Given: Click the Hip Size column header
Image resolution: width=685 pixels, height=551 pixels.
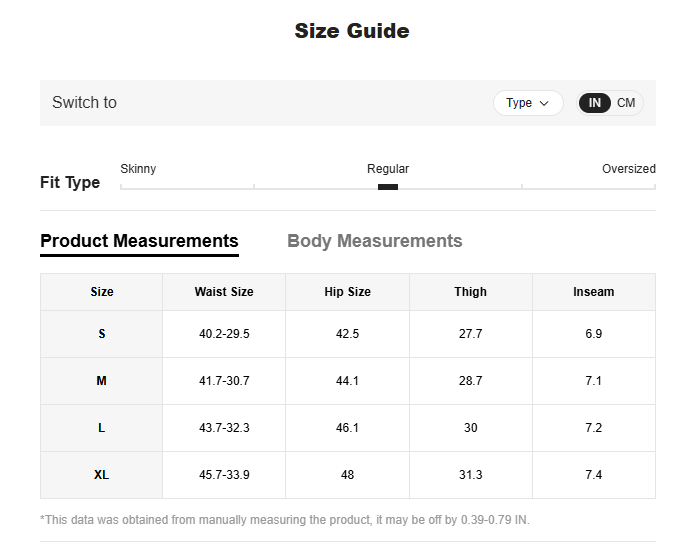Looking at the screenshot, I should point(347,292).
